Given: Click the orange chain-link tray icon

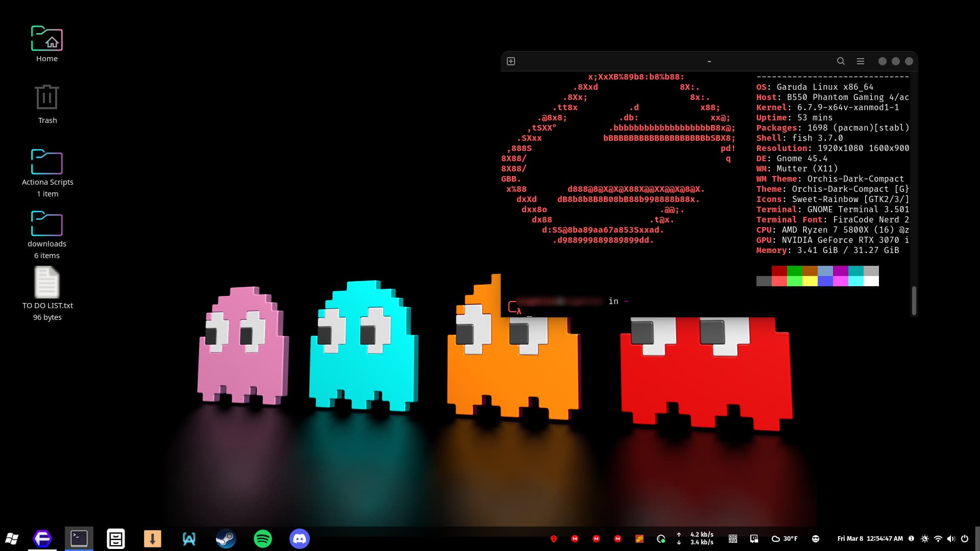Looking at the screenshot, I should (x=639, y=539).
